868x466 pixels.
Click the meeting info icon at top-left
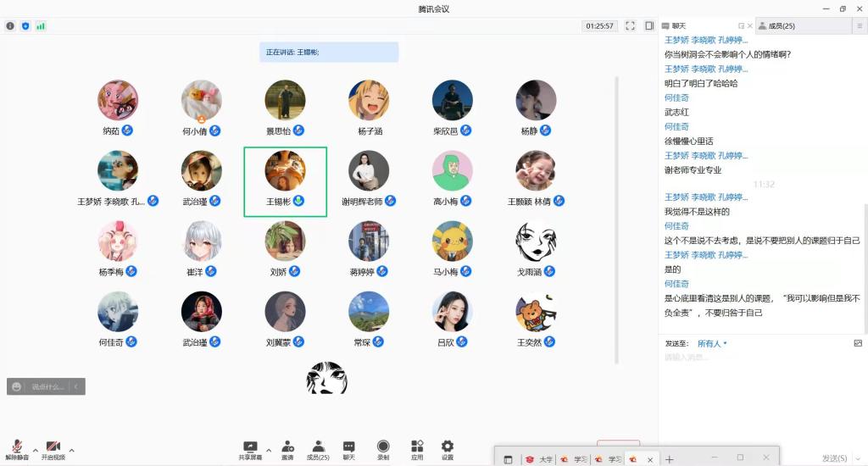point(10,26)
